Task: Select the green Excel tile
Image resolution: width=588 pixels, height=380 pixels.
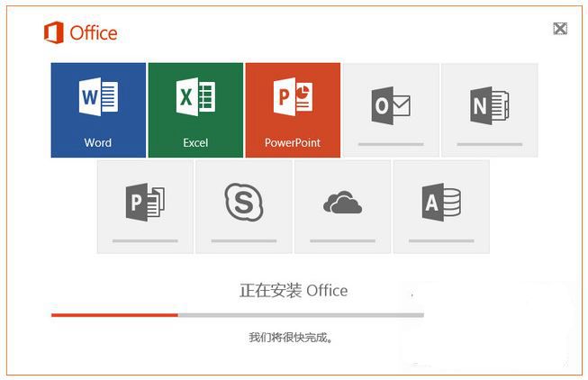Action: click(195, 110)
